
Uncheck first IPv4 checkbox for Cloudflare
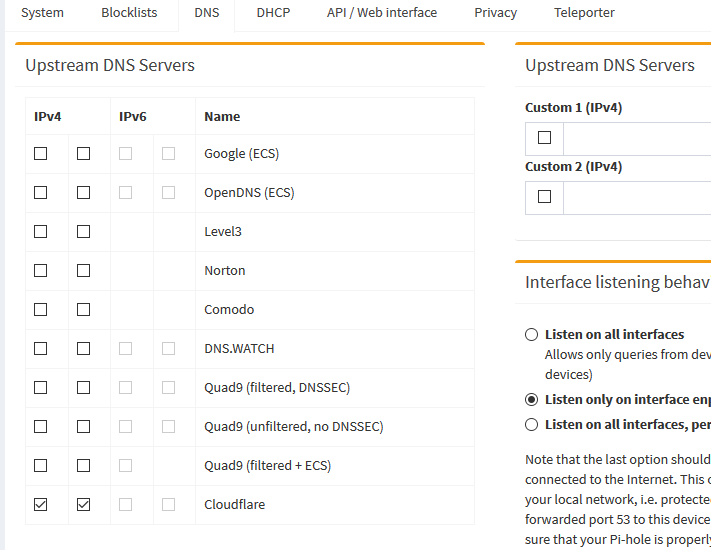(x=41, y=505)
